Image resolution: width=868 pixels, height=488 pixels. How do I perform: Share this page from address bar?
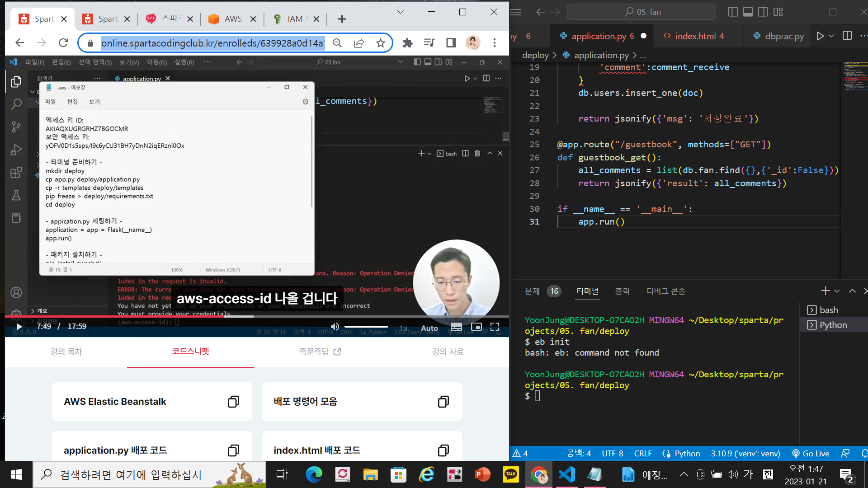359,43
